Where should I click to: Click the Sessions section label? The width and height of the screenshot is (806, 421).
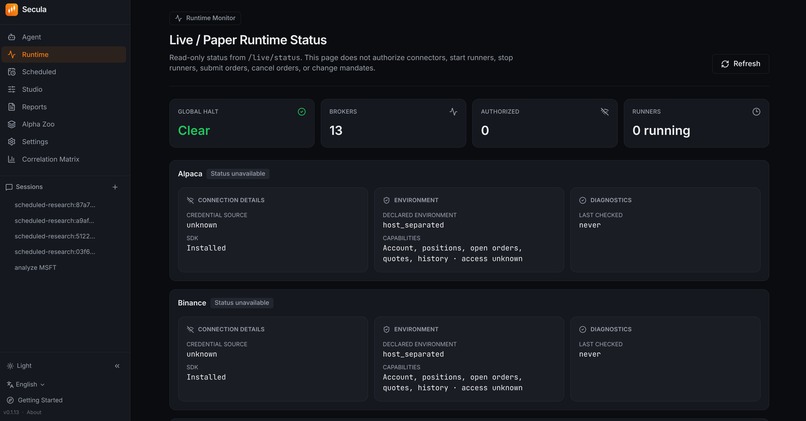coord(29,187)
